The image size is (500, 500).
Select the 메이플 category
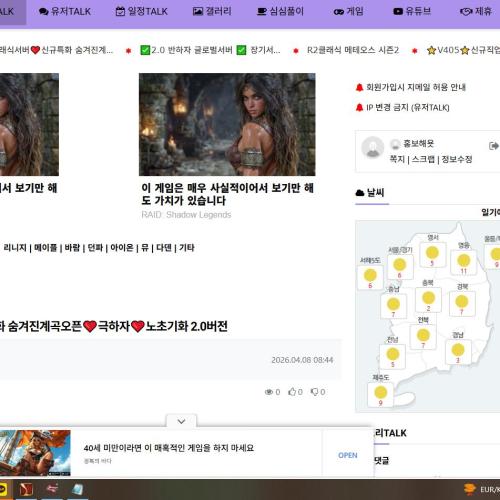coord(45,248)
